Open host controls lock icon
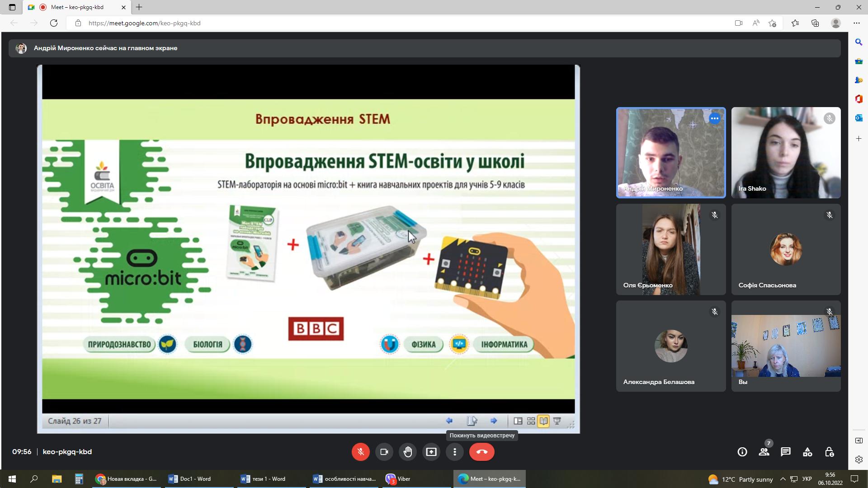The image size is (868, 488). click(x=829, y=452)
